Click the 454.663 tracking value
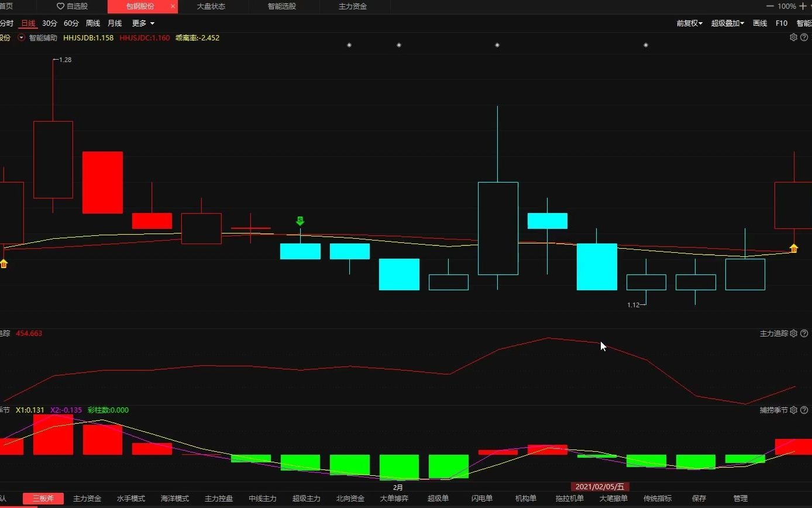The height and width of the screenshot is (508, 812). tap(29, 333)
